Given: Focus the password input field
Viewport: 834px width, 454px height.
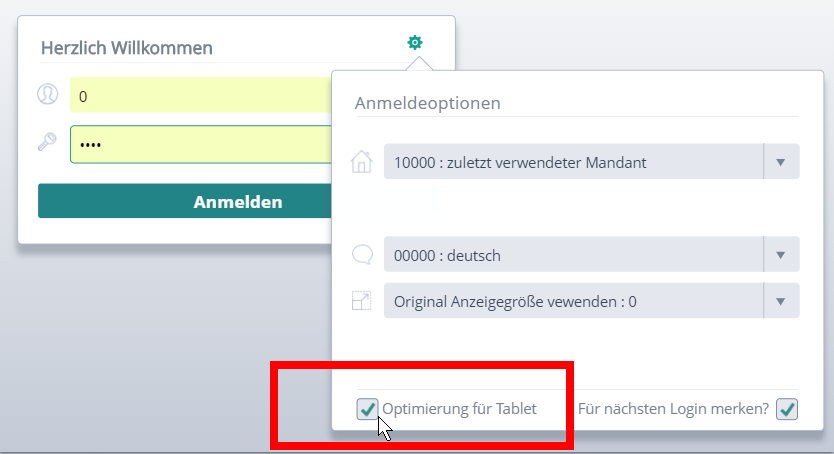Looking at the screenshot, I should click(x=200, y=144).
